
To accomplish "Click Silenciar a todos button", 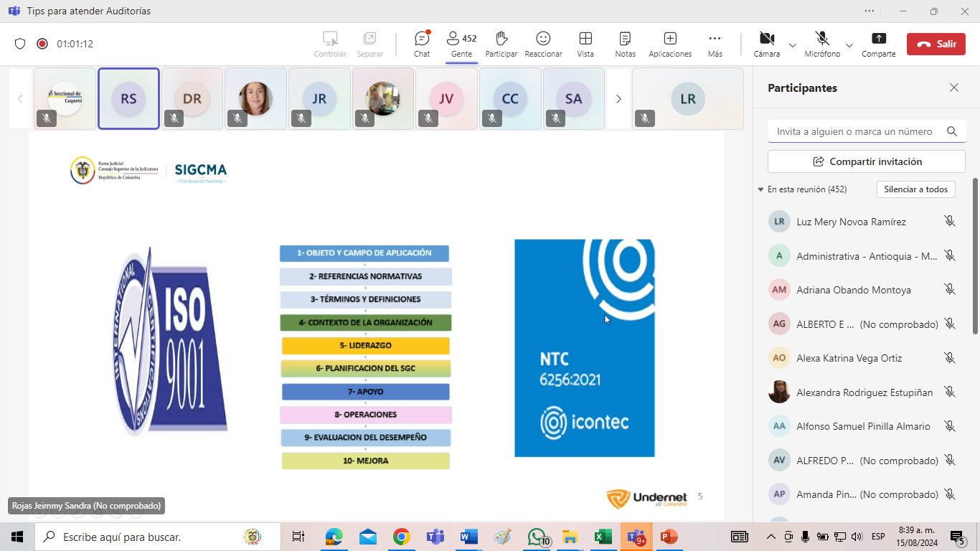I will click(x=916, y=189).
